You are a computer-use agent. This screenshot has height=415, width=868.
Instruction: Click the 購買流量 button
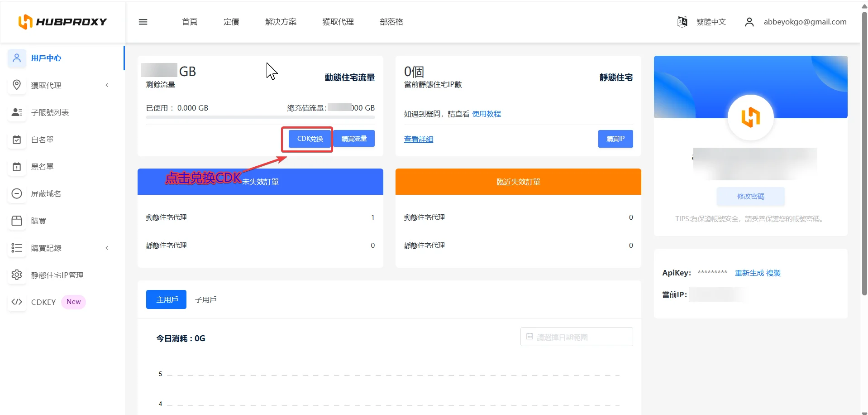[x=354, y=139]
